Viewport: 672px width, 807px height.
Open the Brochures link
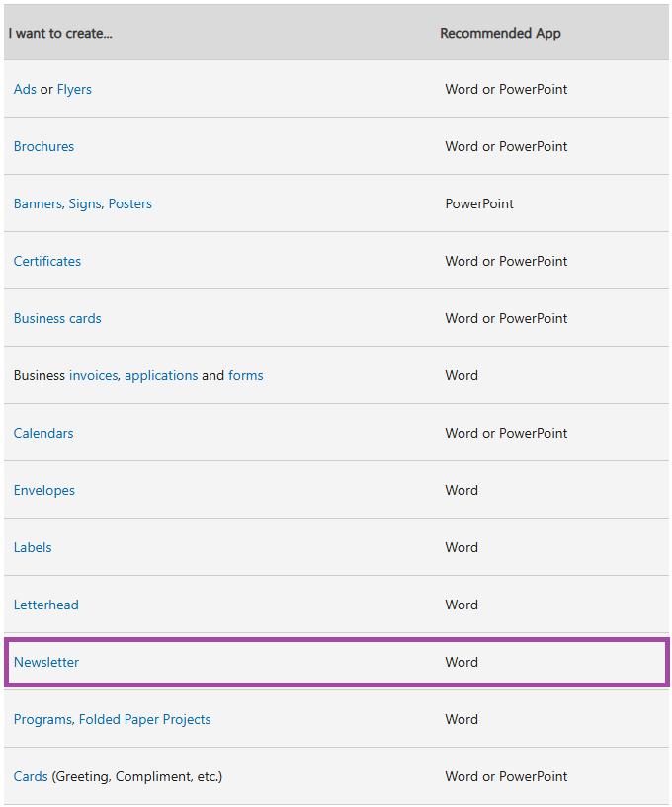[x=43, y=146]
